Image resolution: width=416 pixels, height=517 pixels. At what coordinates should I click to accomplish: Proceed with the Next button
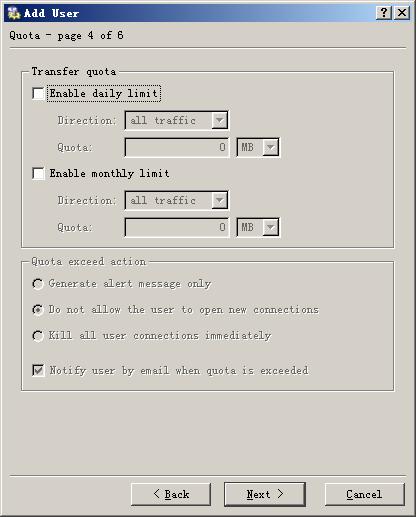coord(265,494)
